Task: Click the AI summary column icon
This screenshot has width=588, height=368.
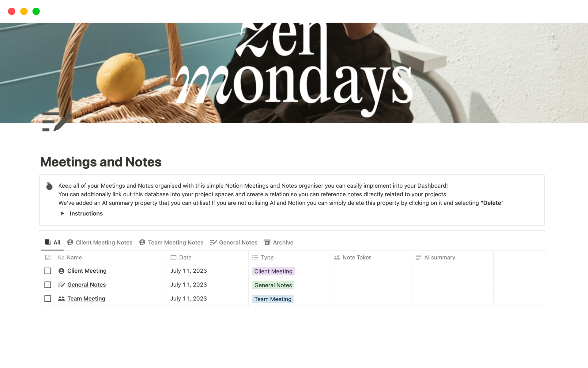Action: tap(419, 257)
